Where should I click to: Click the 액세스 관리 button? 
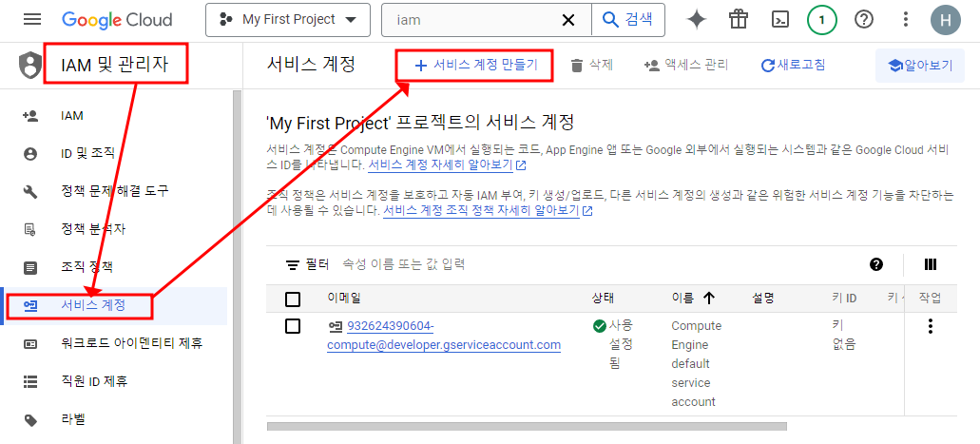tap(685, 65)
